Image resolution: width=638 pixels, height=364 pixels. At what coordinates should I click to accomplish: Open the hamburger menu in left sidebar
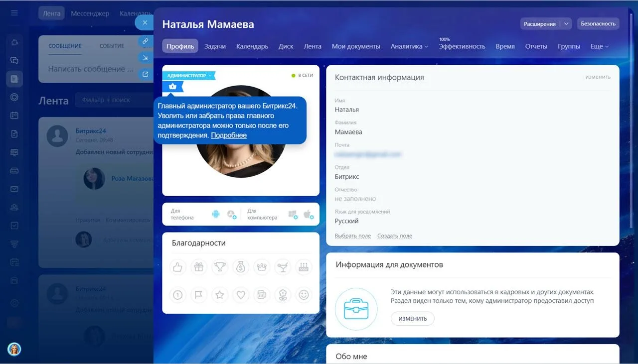point(14,13)
